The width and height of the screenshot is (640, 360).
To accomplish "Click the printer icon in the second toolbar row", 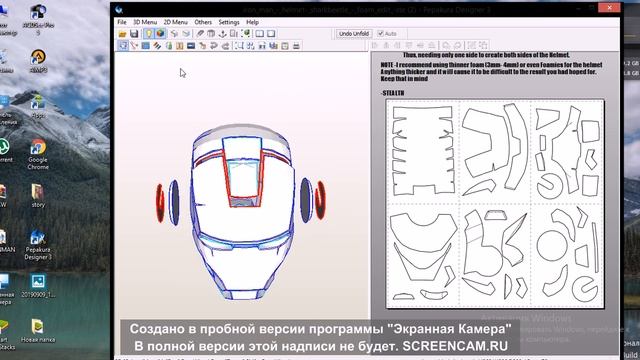I will (296, 46).
